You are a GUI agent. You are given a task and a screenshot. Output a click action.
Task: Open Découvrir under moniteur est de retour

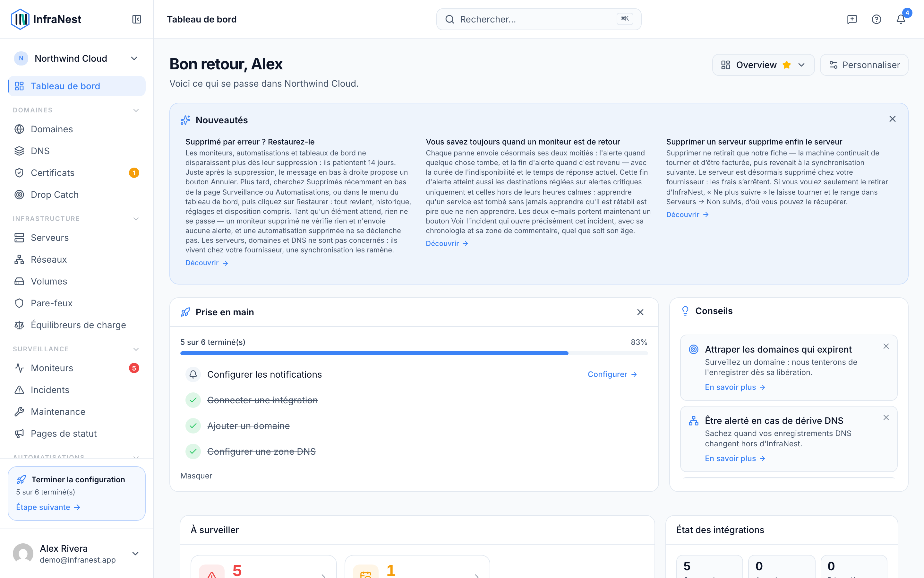pyautogui.click(x=447, y=243)
